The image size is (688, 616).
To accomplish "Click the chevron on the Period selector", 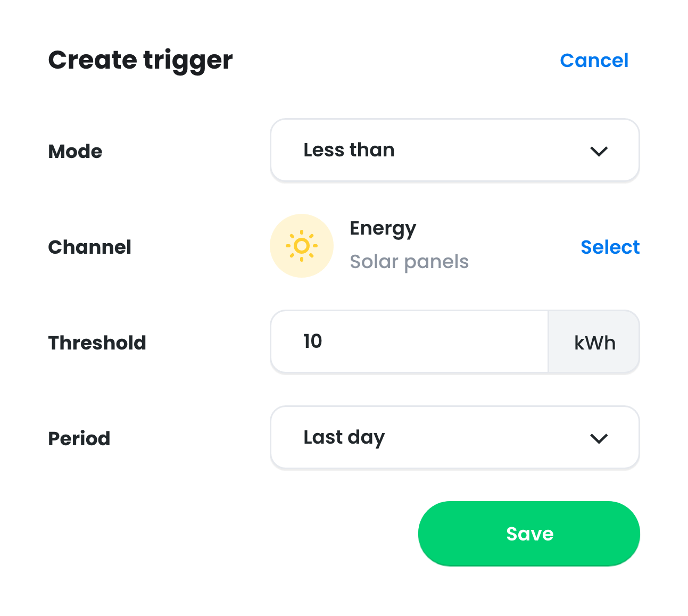I will click(599, 438).
